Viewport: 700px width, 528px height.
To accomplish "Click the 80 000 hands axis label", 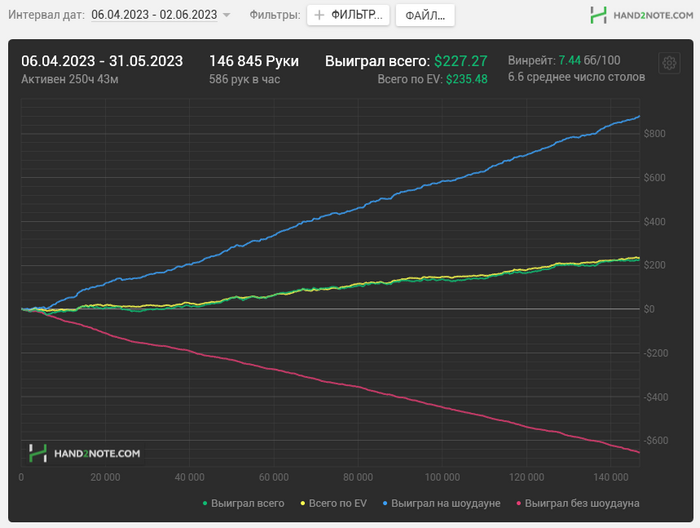I will 358,477.
